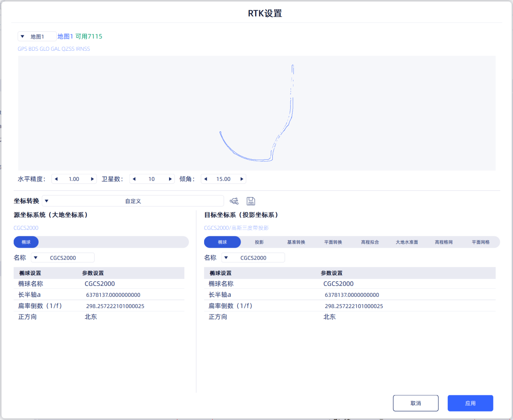Open the 地图1 dropdown
The image size is (513, 420).
[37, 36]
